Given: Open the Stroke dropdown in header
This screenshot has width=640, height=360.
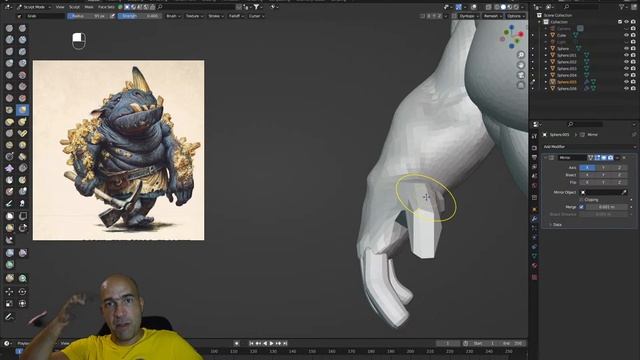Looking at the screenshot, I should coord(216,16).
